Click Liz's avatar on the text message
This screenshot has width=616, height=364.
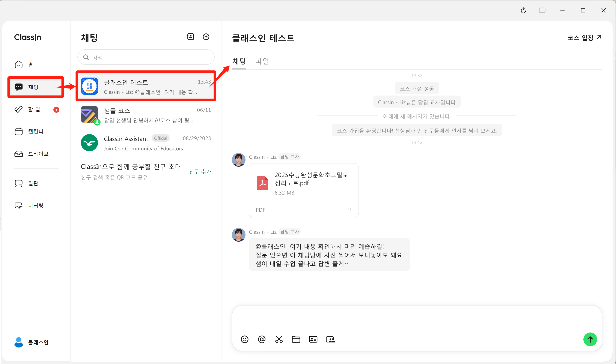click(x=239, y=235)
